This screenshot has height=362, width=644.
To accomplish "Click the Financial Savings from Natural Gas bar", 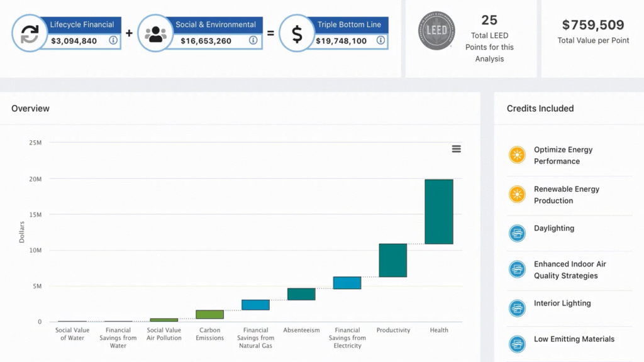I will point(255,305).
